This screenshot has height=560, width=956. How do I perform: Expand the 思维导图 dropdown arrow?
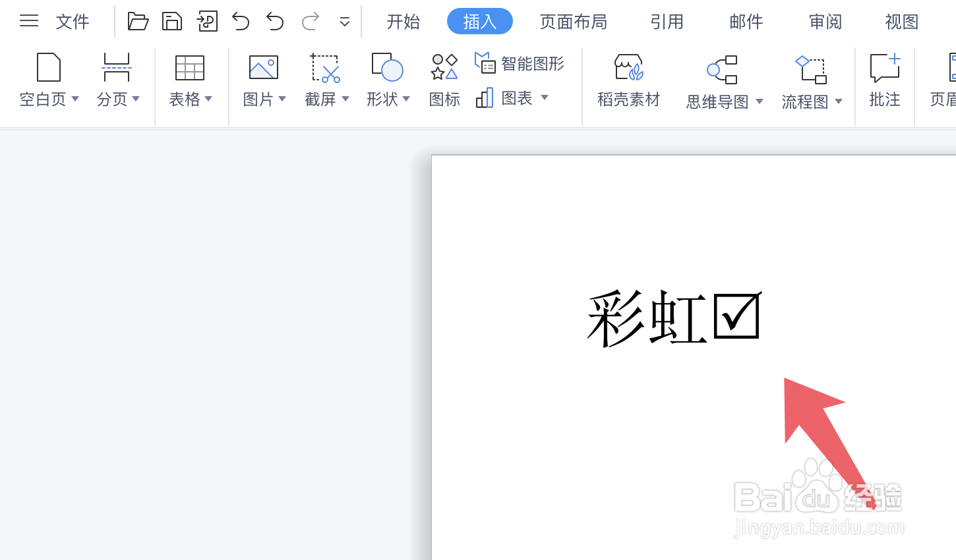760,101
